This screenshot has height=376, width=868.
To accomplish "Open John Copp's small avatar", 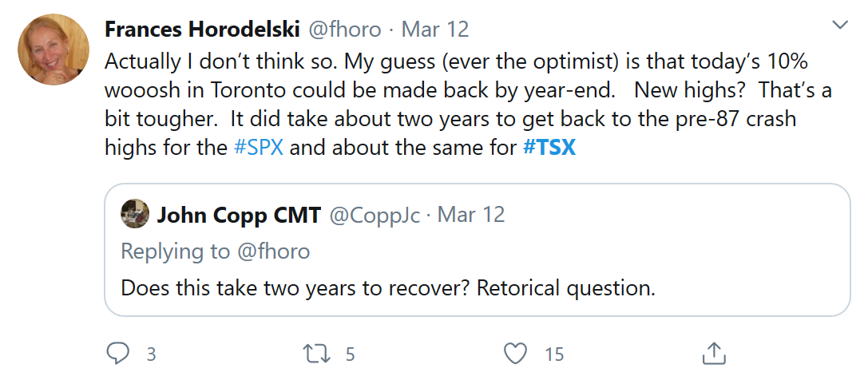I will tap(134, 214).
